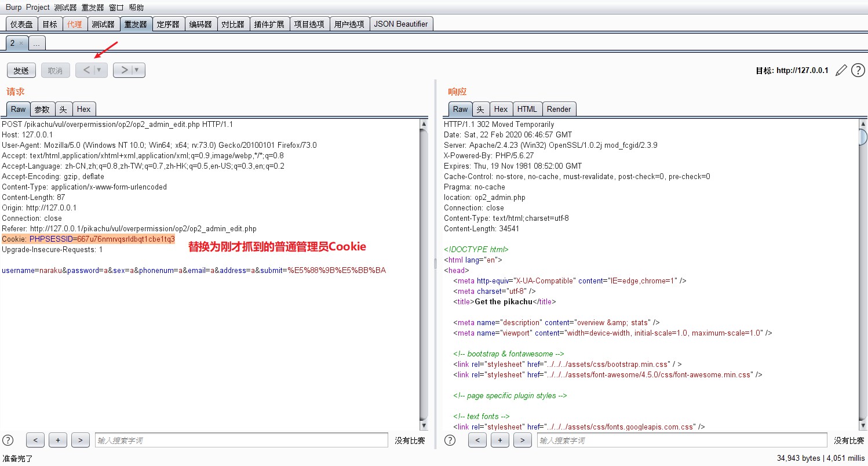
Task: Click request pane scrollbar down arrow
Action: tap(424, 426)
